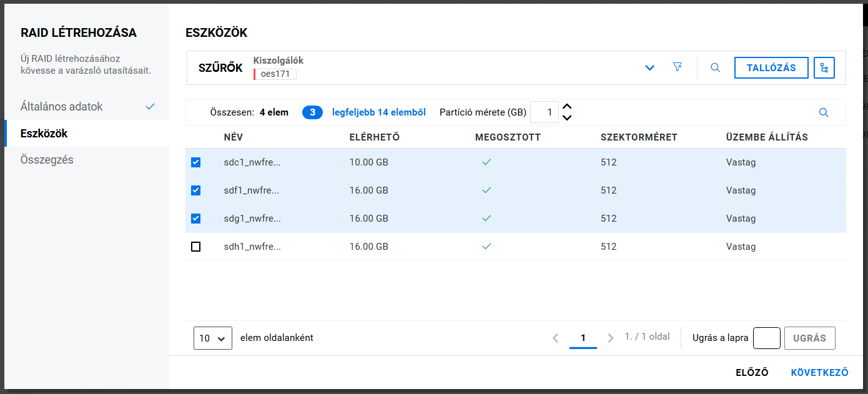Go to previous page arrow

tap(555, 338)
